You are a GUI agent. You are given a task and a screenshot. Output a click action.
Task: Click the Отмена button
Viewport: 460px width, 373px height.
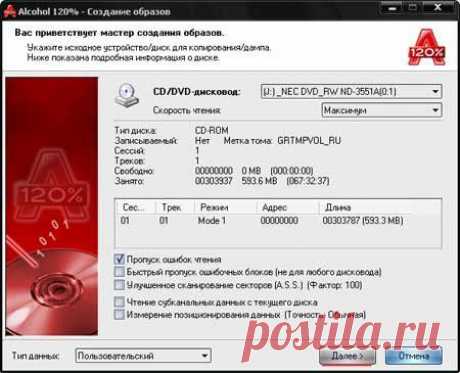[414, 356]
